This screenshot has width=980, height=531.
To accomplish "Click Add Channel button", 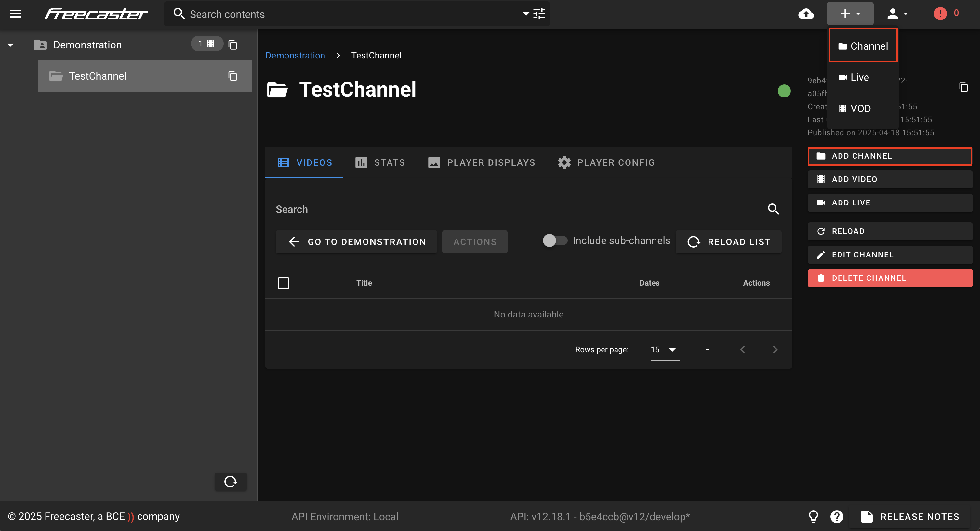I will pyautogui.click(x=890, y=156).
